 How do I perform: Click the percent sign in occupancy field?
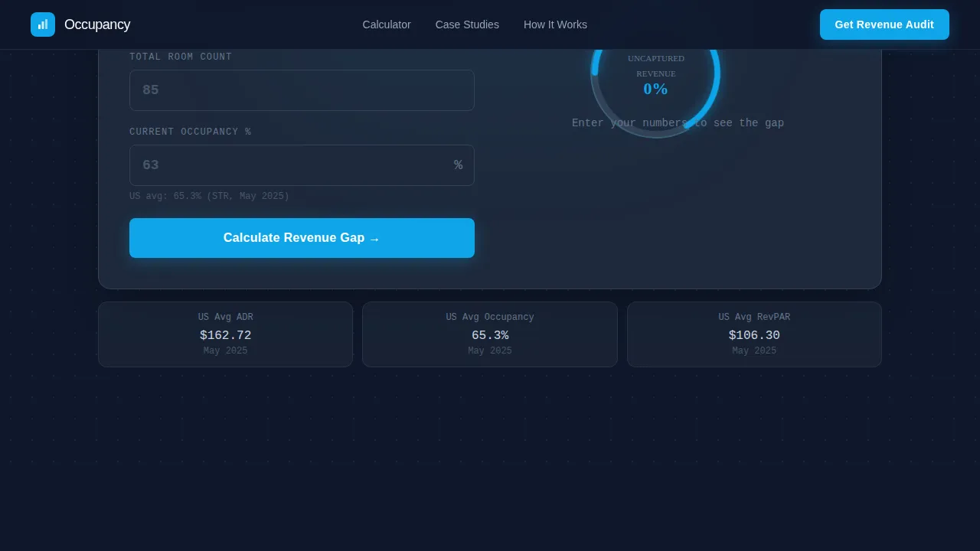coord(458,165)
